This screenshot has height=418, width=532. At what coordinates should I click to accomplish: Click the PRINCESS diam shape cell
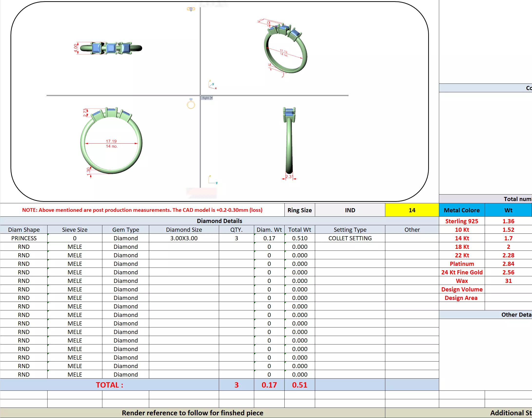coord(24,238)
